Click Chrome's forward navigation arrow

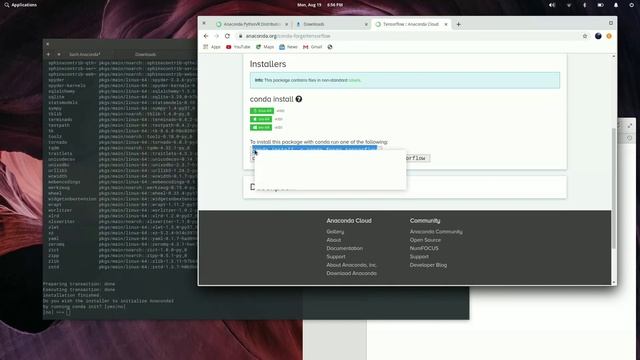pos(216,36)
